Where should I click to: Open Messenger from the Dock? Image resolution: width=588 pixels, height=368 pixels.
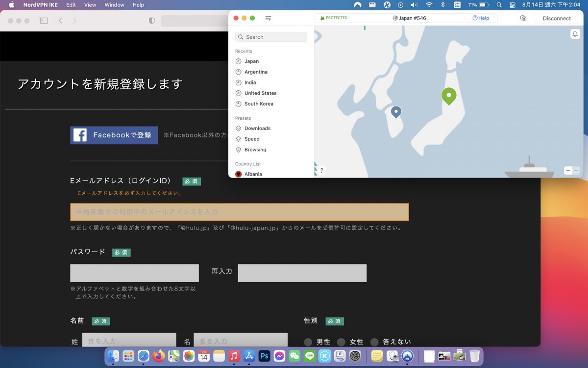tap(279, 356)
